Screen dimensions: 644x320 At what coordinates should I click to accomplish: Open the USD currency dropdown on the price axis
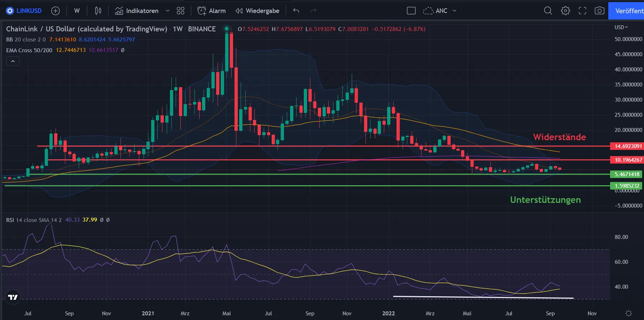pos(621,27)
